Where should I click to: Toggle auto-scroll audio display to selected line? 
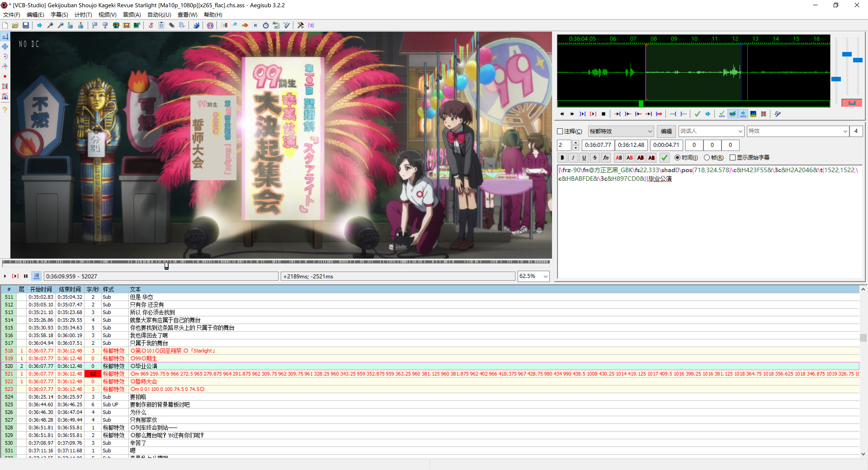pyautogui.click(x=743, y=114)
